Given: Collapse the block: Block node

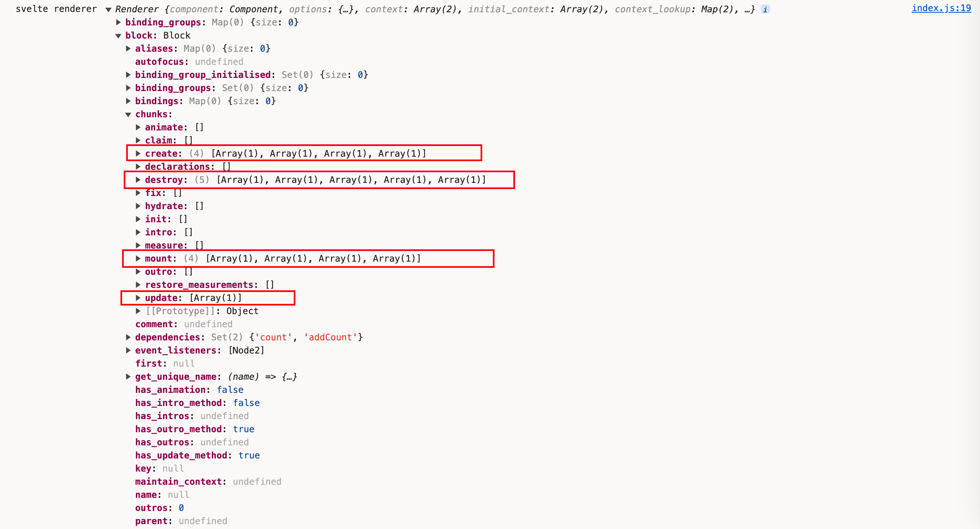Looking at the screenshot, I should (118, 36).
